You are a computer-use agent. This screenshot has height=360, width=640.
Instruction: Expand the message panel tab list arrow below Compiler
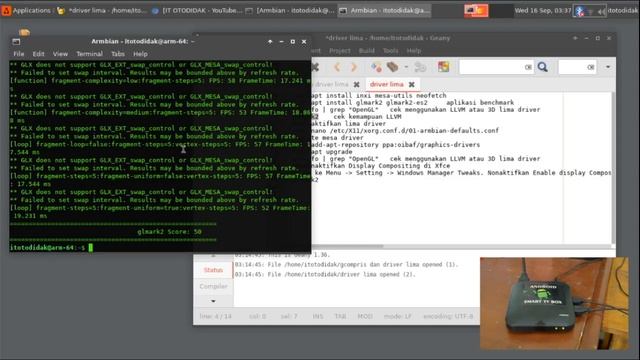[x=213, y=301]
